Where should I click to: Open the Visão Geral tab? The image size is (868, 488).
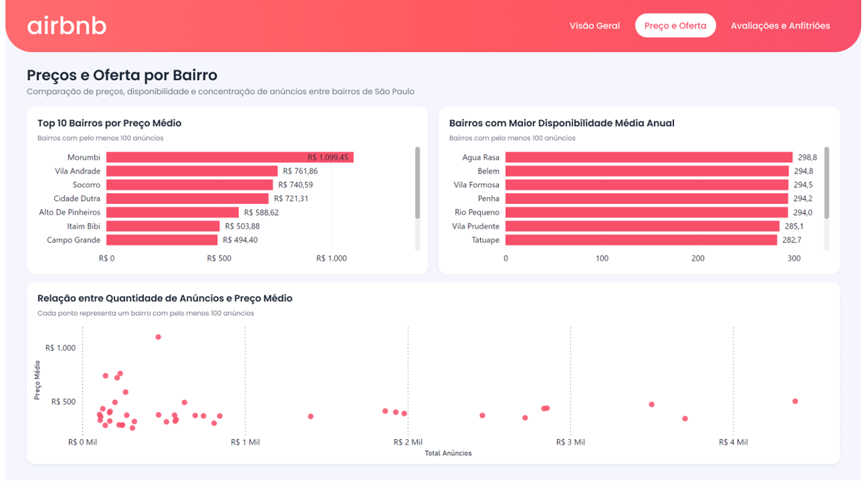(x=595, y=26)
